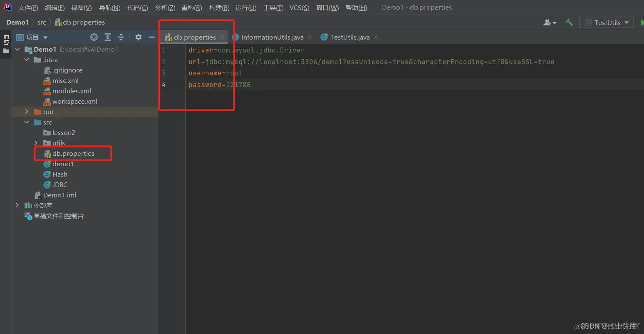Switch to the TestUtils.java tab
Image resolution: width=644 pixels, height=334 pixels.
click(x=350, y=37)
